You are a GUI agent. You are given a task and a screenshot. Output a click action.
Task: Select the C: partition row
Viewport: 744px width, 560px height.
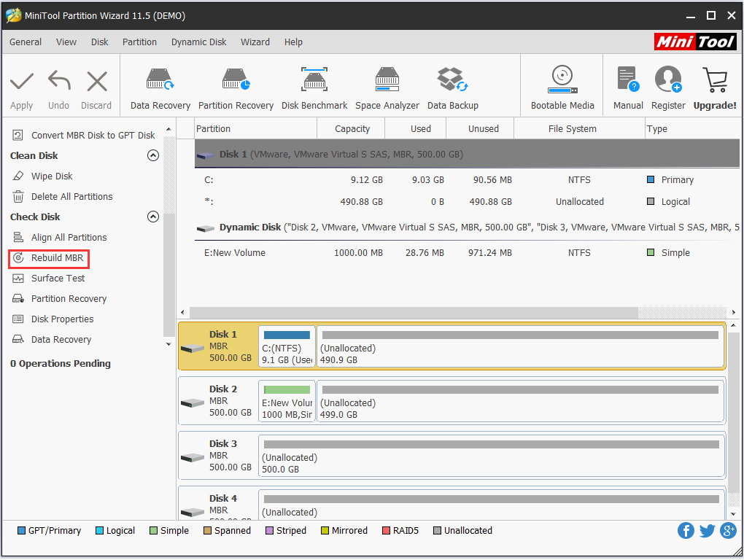tap(467, 180)
